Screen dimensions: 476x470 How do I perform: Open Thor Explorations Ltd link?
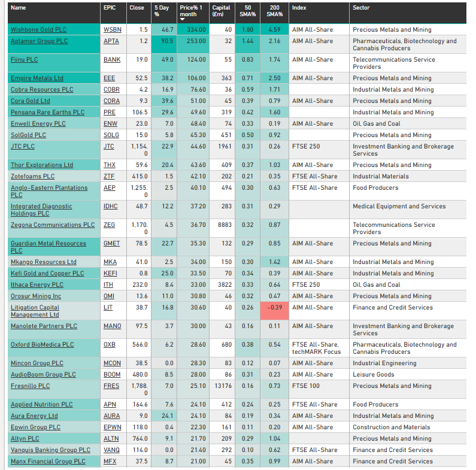[x=42, y=165]
